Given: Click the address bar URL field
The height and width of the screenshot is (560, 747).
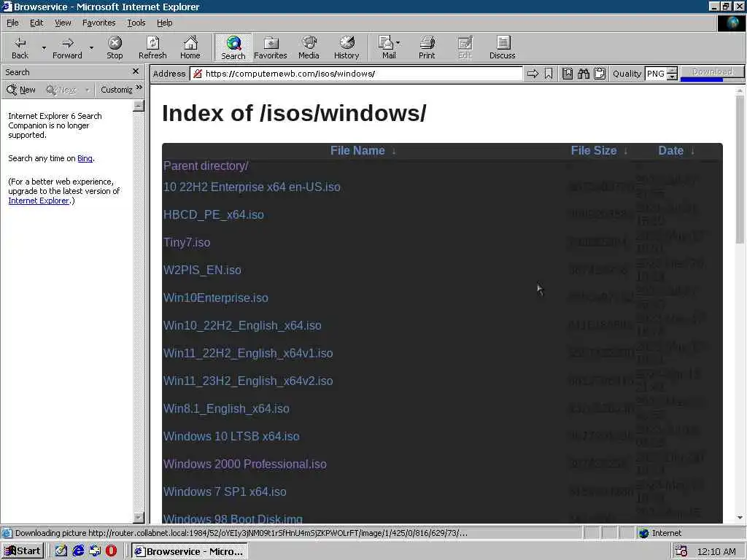Looking at the screenshot, I should coord(356,74).
